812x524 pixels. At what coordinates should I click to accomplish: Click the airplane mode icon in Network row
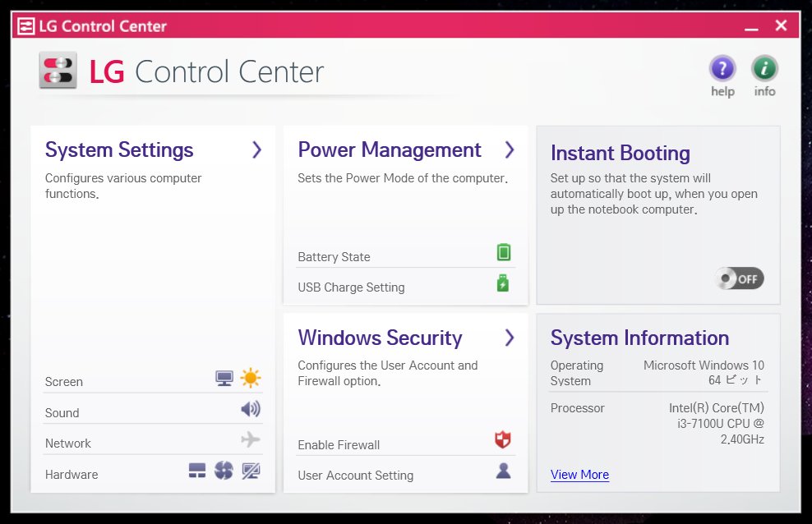251,439
